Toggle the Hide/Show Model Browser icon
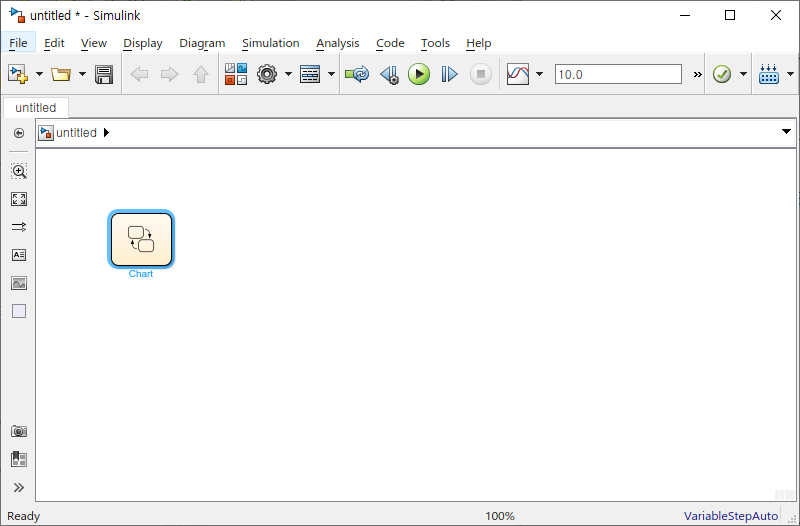The width and height of the screenshot is (800, 526). coord(19,133)
